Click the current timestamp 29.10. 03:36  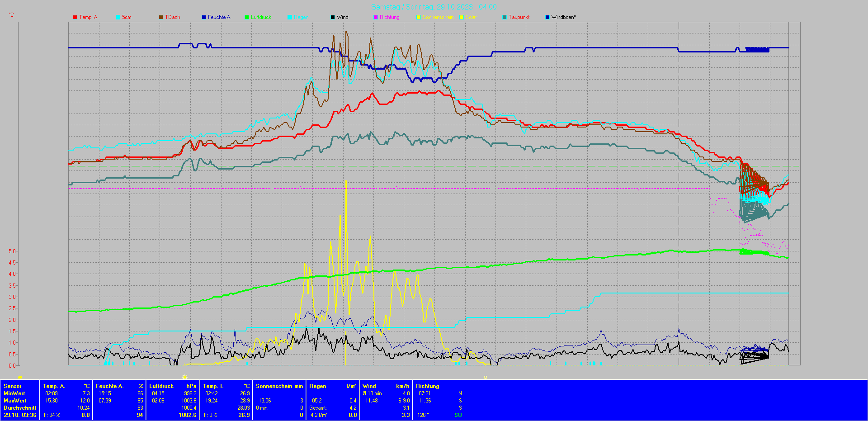[x=20, y=415]
